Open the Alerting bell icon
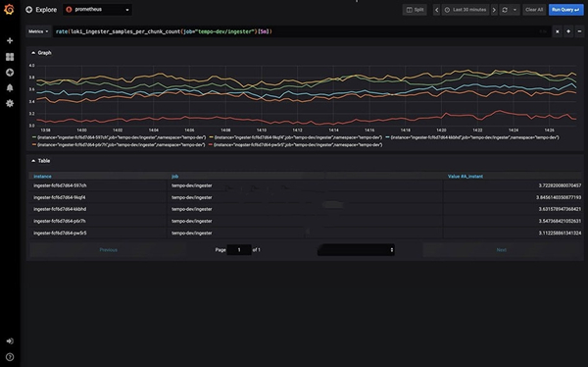 pos(10,88)
